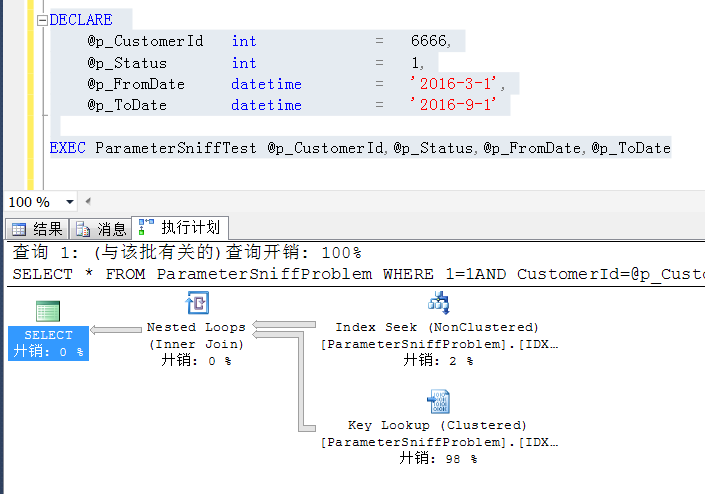This screenshot has width=705, height=494.
Task: Click the Key Lookup operator icon
Action: point(437,402)
